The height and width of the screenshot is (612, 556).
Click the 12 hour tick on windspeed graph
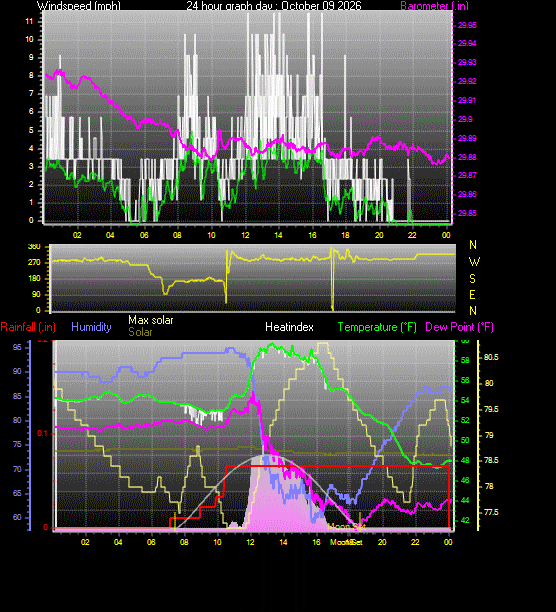pyautogui.click(x=245, y=235)
